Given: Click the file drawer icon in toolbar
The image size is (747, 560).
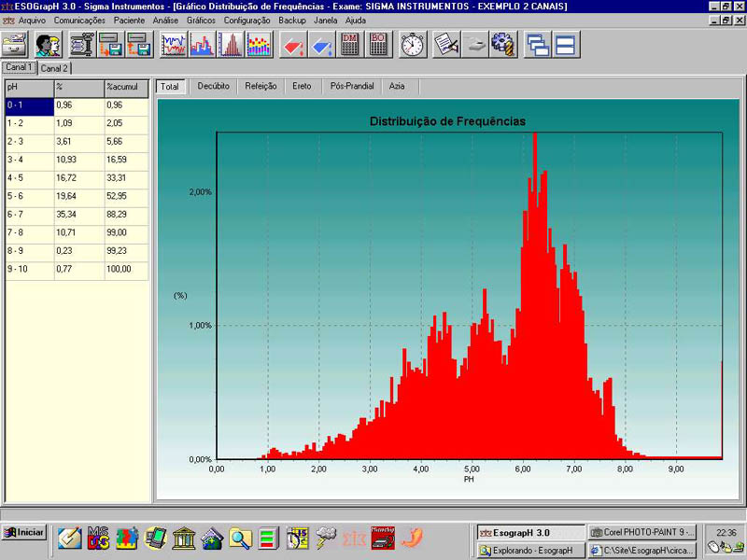Looking at the screenshot, I should (14, 44).
